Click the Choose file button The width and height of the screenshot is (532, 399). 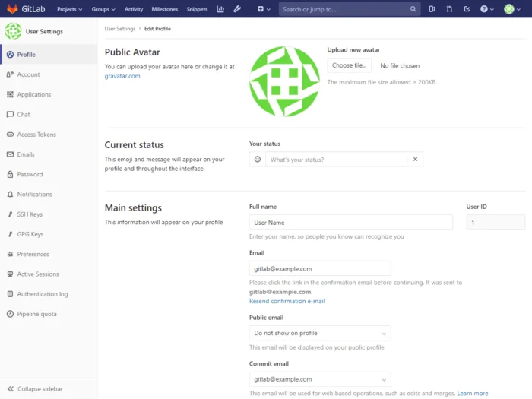(350, 65)
